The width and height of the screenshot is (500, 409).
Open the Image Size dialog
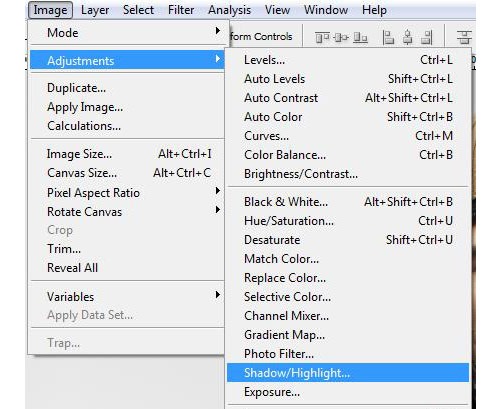(x=127, y=154)
